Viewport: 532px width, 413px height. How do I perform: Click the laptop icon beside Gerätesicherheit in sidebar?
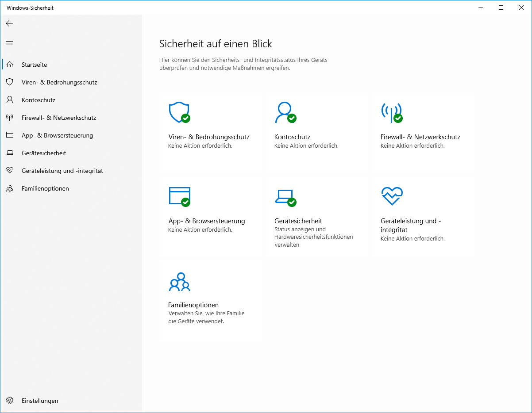click(10, 153)
